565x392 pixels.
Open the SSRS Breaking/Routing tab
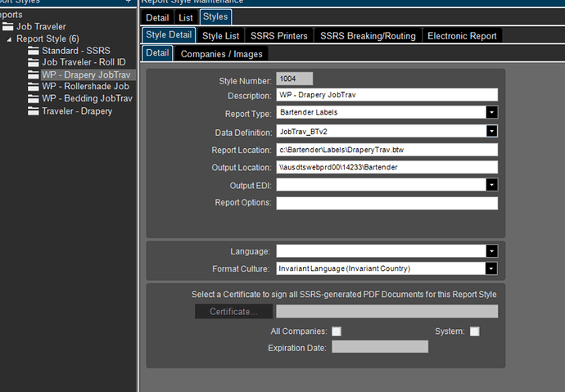(368, 36)
